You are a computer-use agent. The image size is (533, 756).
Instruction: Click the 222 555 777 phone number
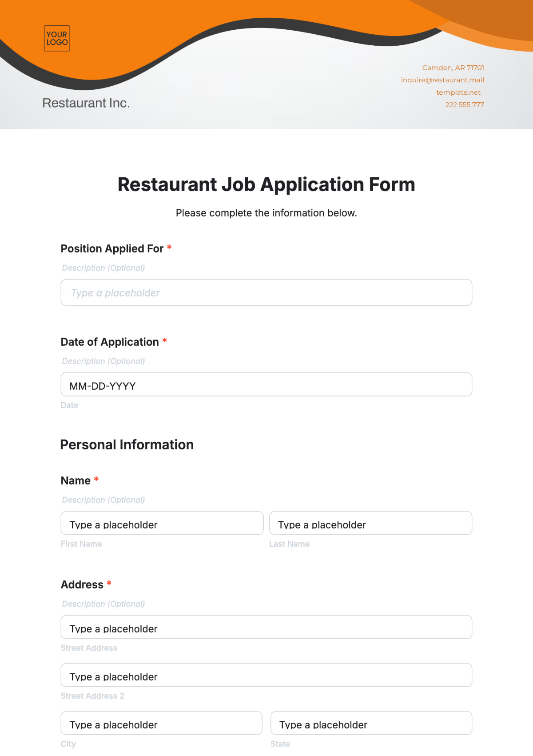click(465, 105)
